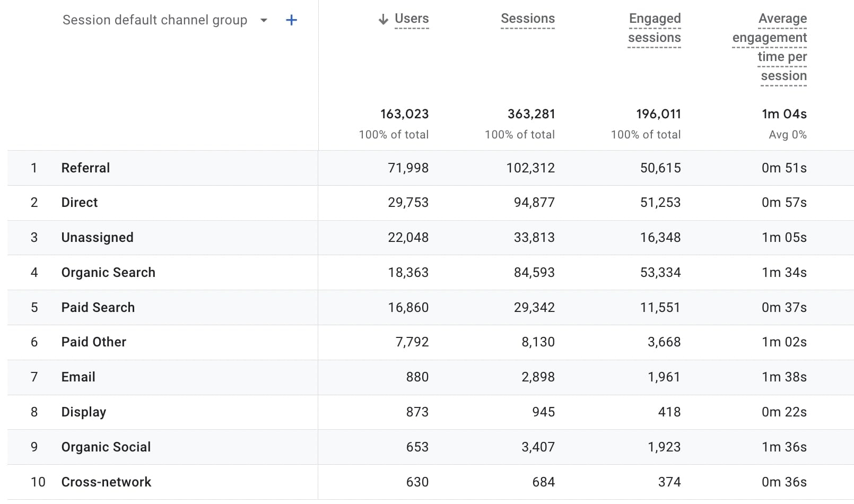Click the Engaged sessions column header
The image size is (854, 504).
coord(654,28)
